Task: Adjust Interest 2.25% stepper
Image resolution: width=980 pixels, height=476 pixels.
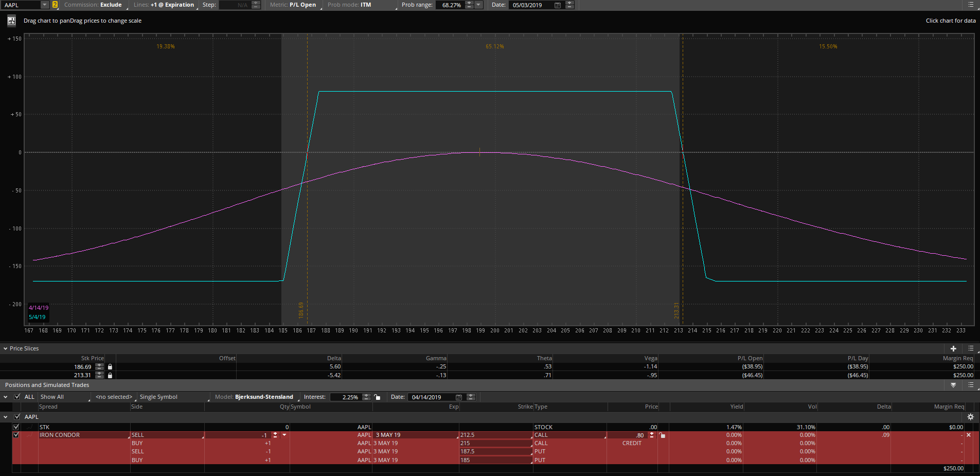Action: [x=366, y=397]
